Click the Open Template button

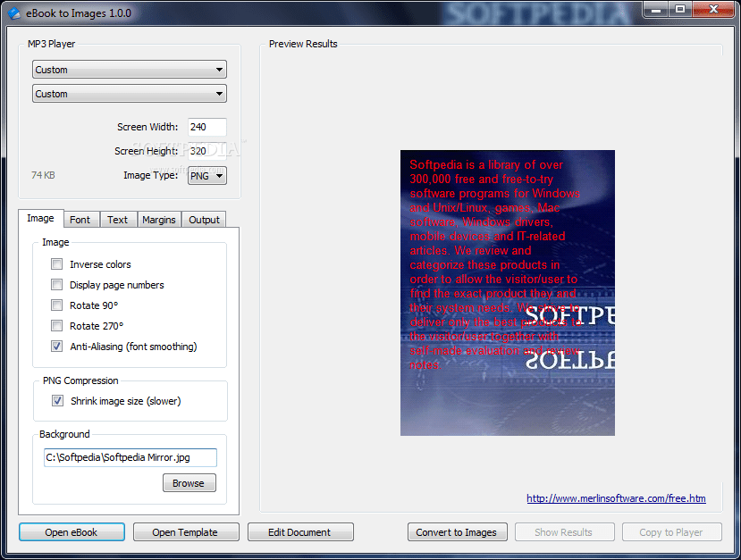point(185,531)
